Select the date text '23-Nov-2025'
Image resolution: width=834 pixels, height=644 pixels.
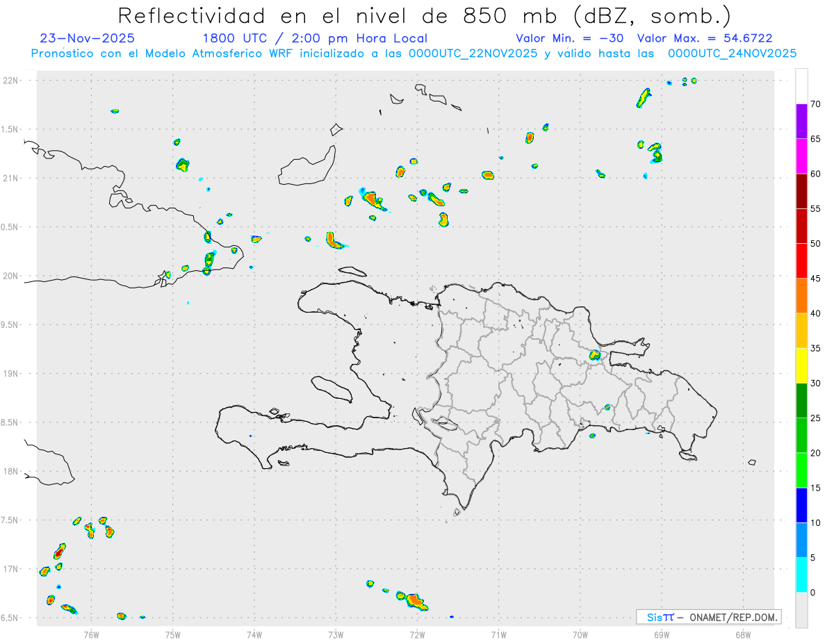pos(88,38)
